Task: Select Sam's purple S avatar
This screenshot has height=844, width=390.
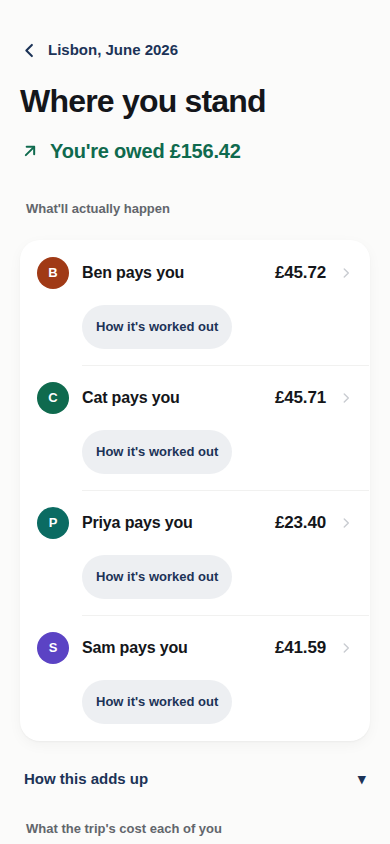Action: pos(53,648)
